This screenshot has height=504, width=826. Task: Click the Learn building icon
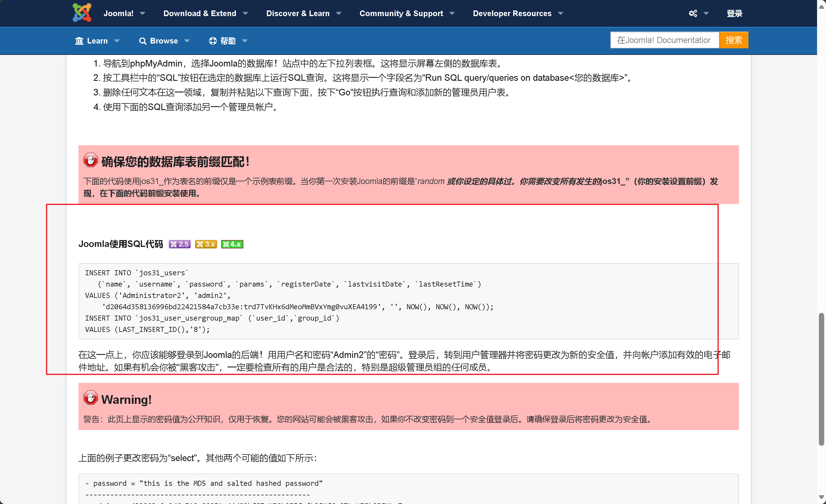79,41
